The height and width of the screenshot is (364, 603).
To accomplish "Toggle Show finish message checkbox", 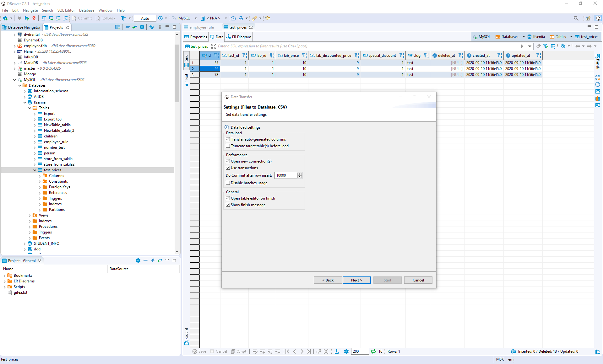I will pos(228,205).
